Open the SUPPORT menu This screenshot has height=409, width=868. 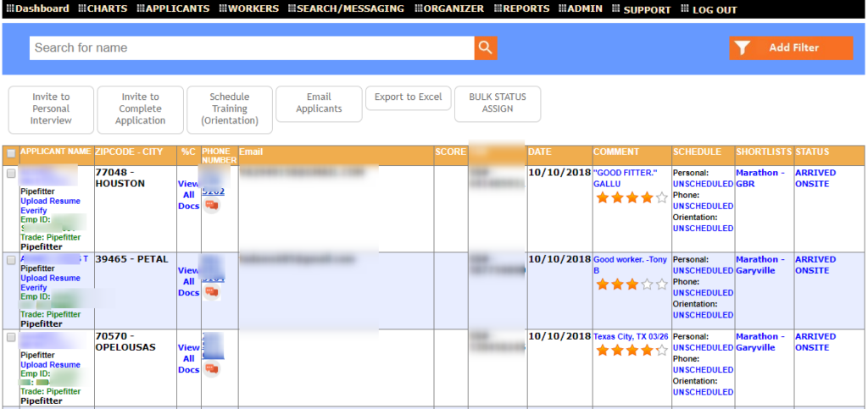tap(642, 9)
